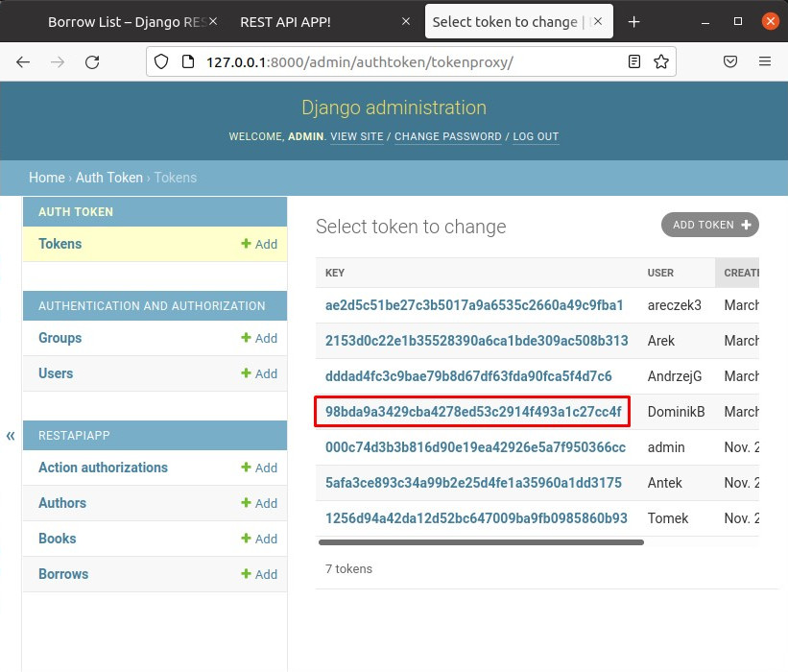The width and height of the screenshot is (788, 672).
Task: Toggle reader view icon in address bar
Action: point(634,61)
